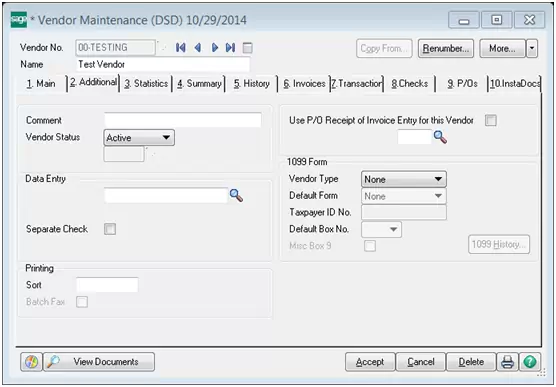The image size is (556, 387).
Task: Go to next vendor record arrow
Action: point(215,48)
